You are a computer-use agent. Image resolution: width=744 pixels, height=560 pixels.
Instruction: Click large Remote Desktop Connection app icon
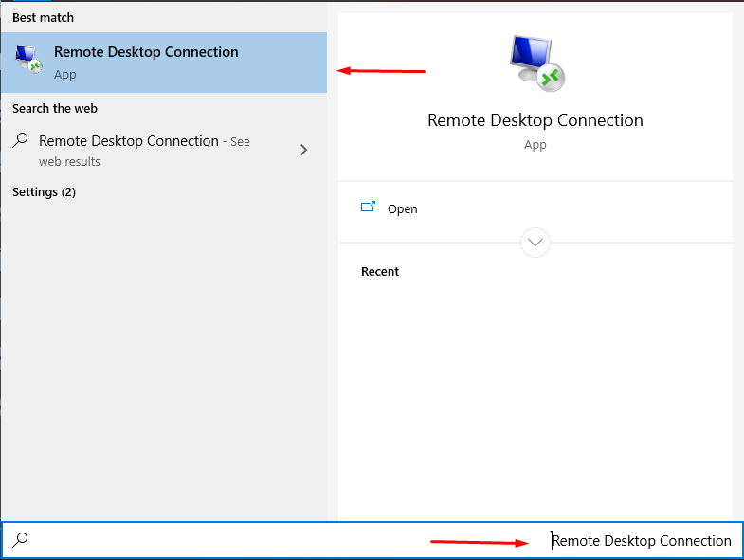(x=537, y=63)
